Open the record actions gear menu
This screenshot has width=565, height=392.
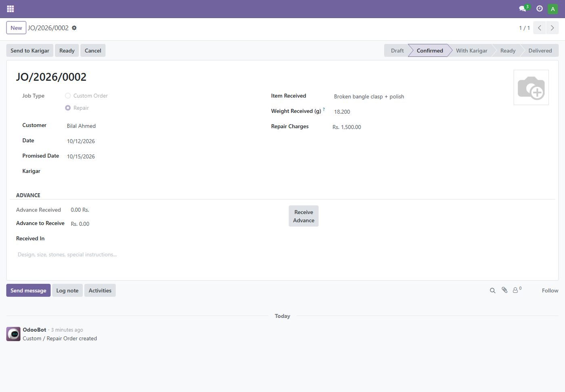[x=74, y=28]
